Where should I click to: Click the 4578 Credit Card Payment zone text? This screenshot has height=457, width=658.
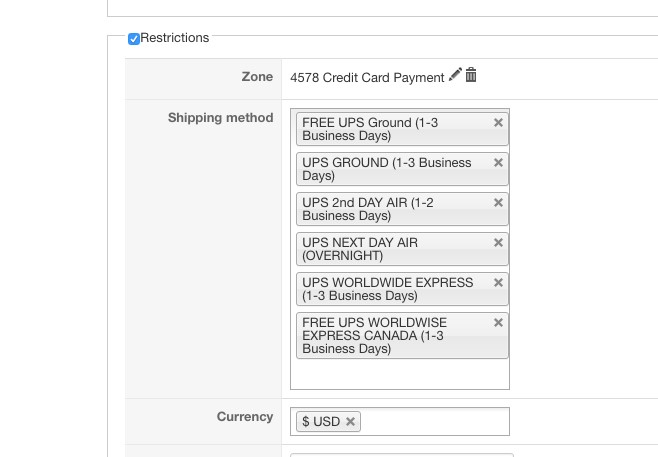(367, 78)
